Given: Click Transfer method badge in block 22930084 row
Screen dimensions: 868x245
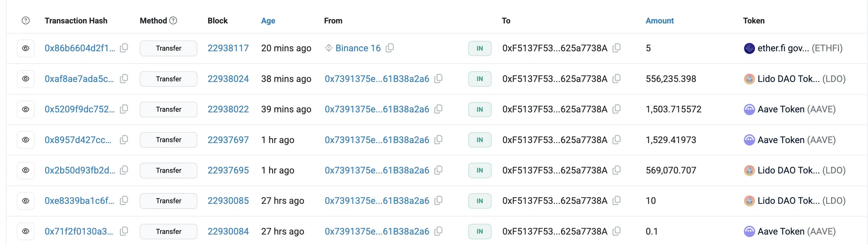Looking at the screenshot, I should pyautogui.click(x=169, y=231).
